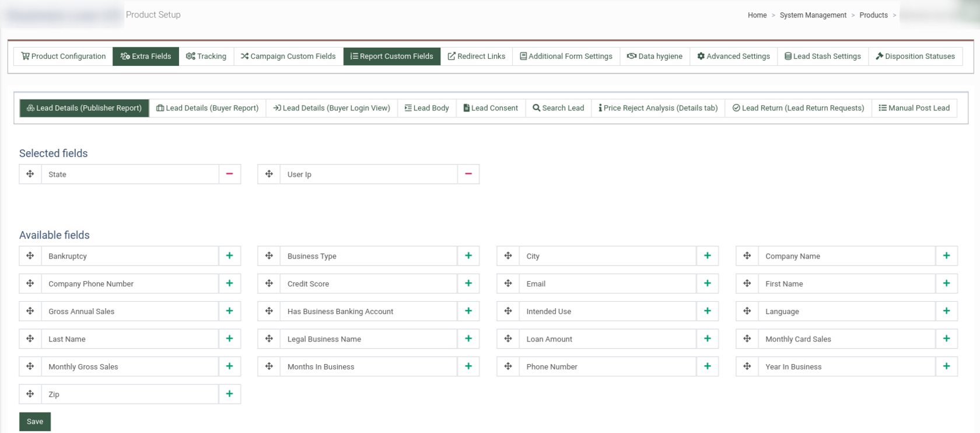Click move handle for Zip field

[x=30, y=394]
